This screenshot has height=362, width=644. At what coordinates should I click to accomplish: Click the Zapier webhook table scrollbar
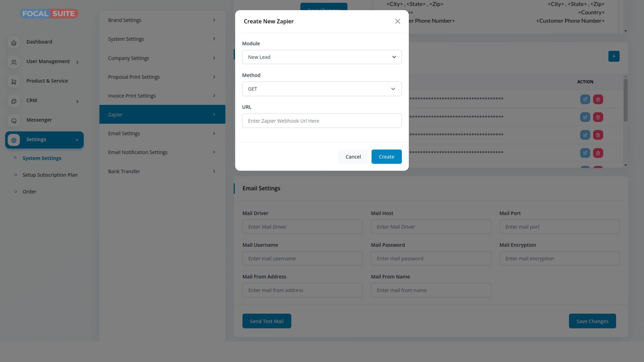click(626, 101)
